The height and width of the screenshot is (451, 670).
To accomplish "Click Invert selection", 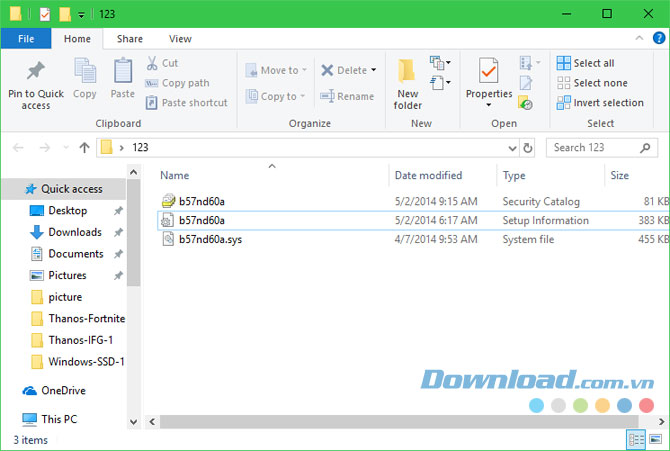I will pos(600,103).
